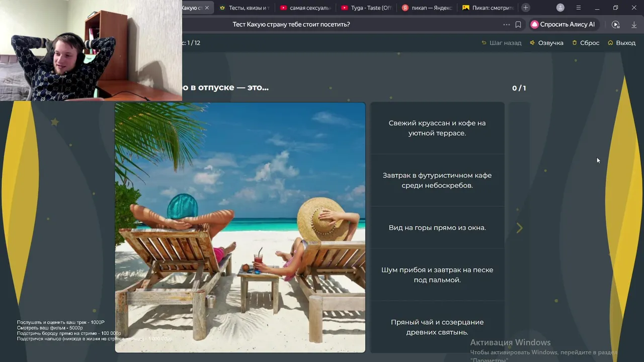This screenshot has height=362, width=644.
Task: Switch to the "Пикап: смотрите" tab
Action: (x=488, y=8)
